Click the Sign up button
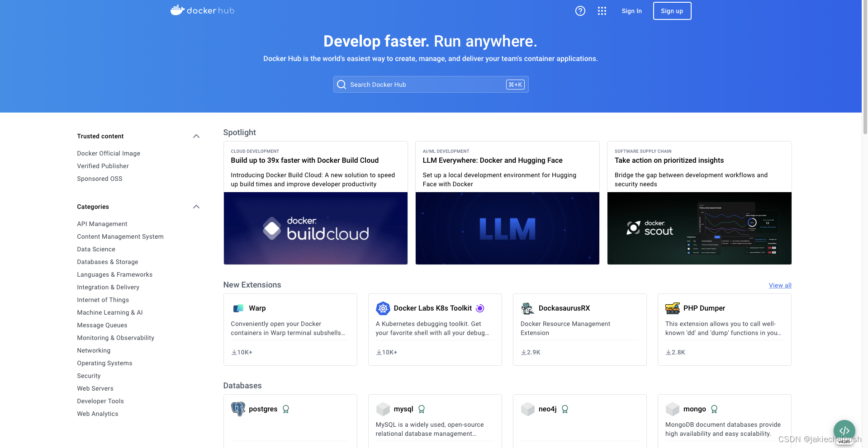Viewport: 868px width, 448px height. pyautogui.click(x=672, y=11)
